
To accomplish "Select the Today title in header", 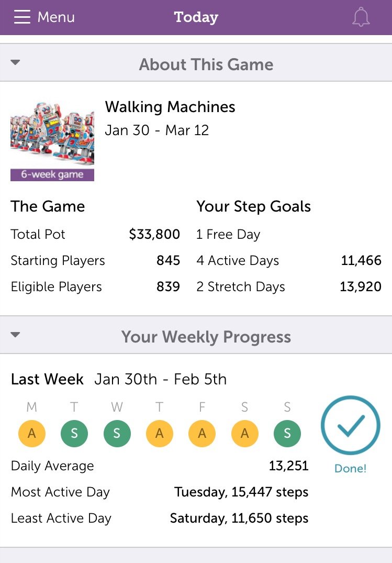I will (x=196, y=17).
